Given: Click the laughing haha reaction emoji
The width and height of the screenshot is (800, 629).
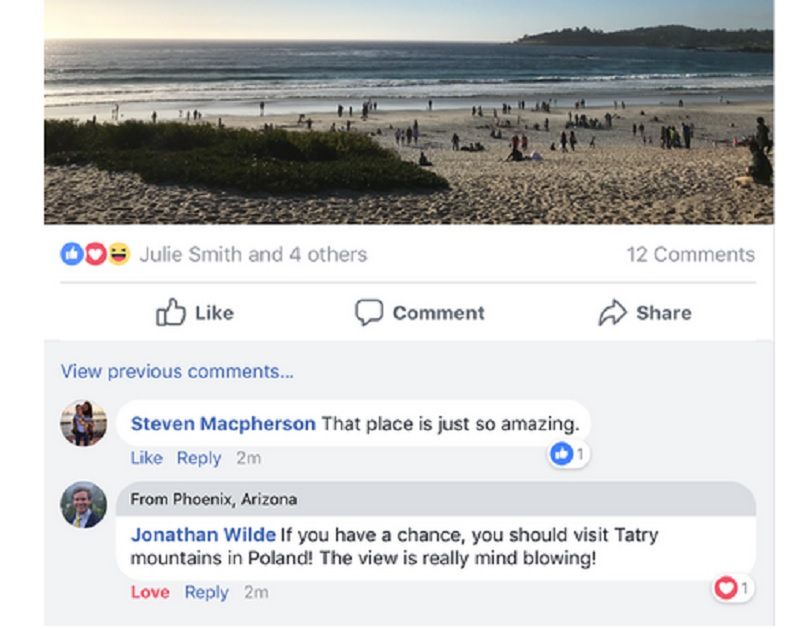Looking at the screenshot, I should [118, 254].
